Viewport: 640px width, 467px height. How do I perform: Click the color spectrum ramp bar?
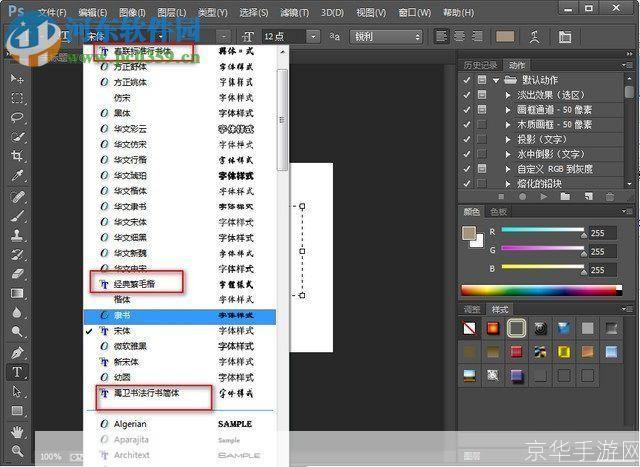(541, 290)
